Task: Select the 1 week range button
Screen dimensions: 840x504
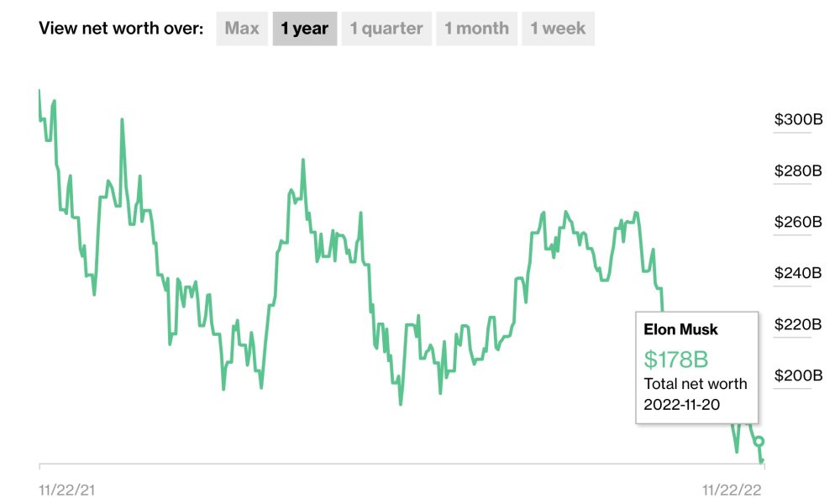Action: pyautogui.click(x=558, y=29)
